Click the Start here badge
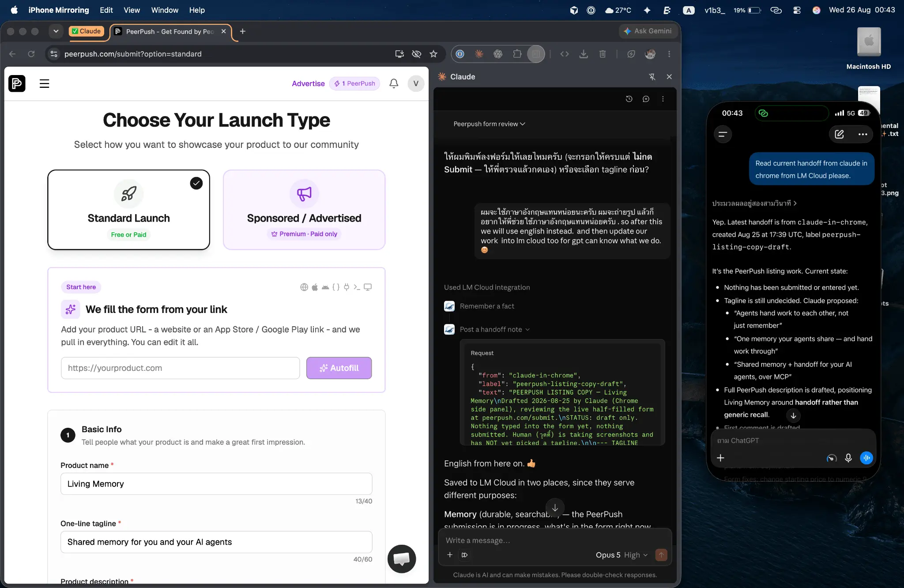Viewport: 904px width, 588px height. point(81,287)
